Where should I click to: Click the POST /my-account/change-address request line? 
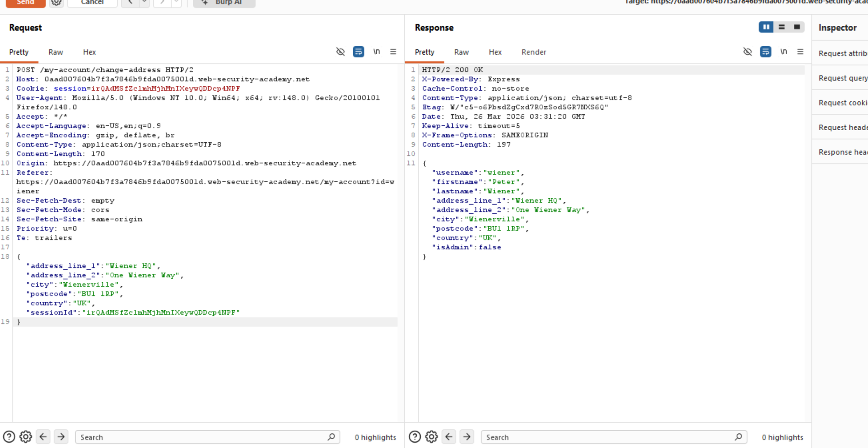pyautogui.click(x=105, y=70)
